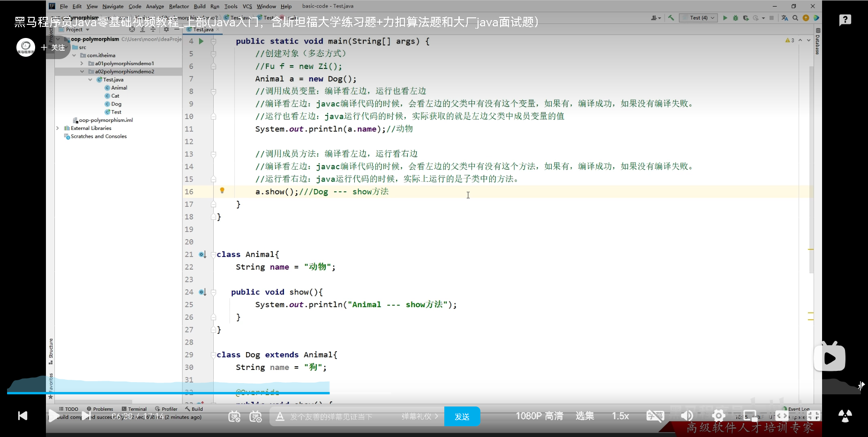Skip to the next video
868x437 pixels.
pos(86,416)
